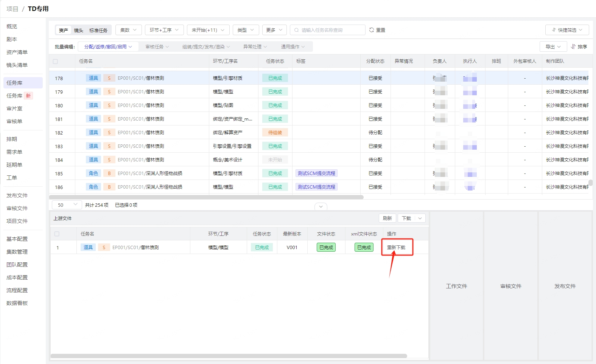Open the 50 per-page size dropdown
This screenshot has width=596, height=364.
[x=67, y=205]
